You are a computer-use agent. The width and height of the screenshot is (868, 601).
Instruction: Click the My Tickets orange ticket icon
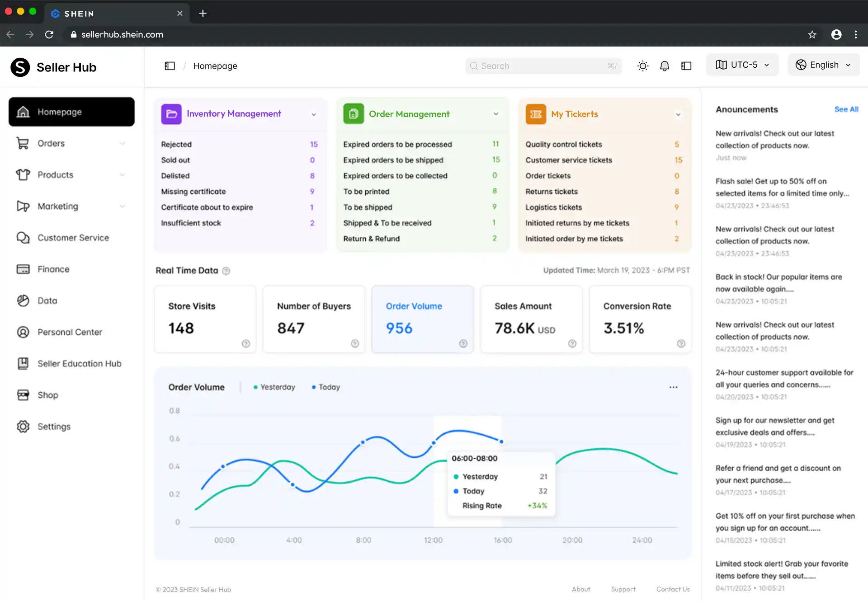(536, 114)
